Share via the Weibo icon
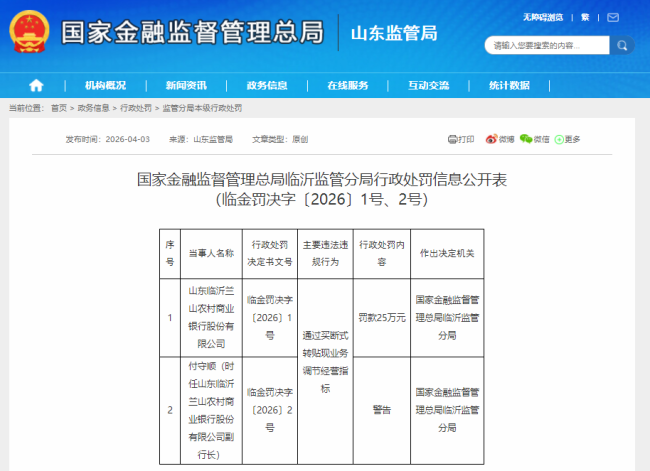Screen dimensions: 650x471 coord(491,139)
